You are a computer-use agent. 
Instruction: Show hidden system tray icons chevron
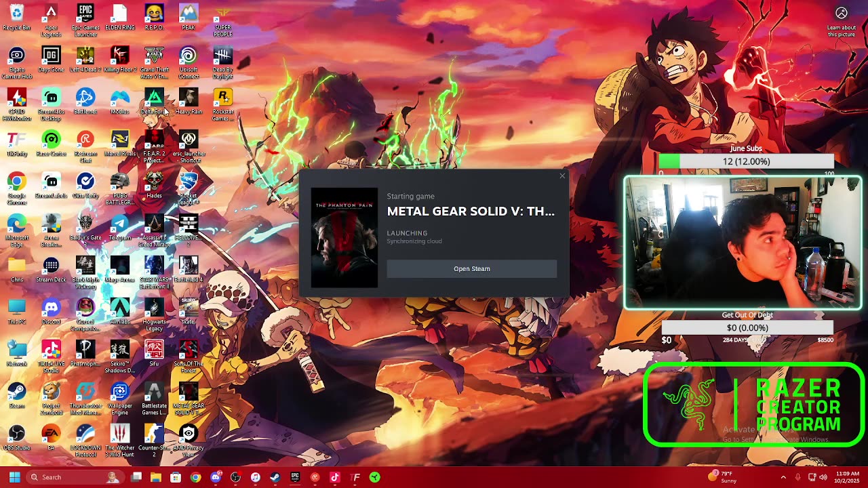[x=783, y=477]
